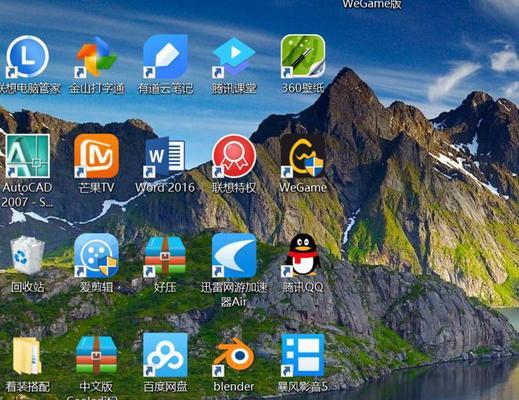Click the 中文版 archive file icon
This screenshot has width=519, height=400.
click(97, 355)
